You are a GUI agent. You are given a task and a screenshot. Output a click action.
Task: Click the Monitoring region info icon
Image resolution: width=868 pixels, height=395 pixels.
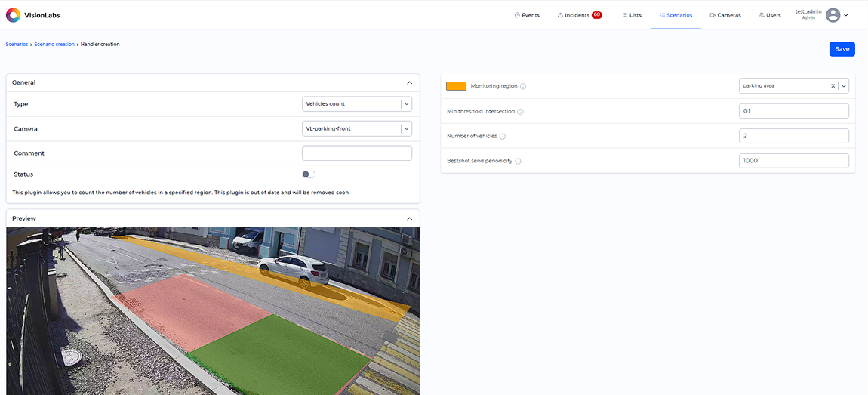tap(523, 86)
